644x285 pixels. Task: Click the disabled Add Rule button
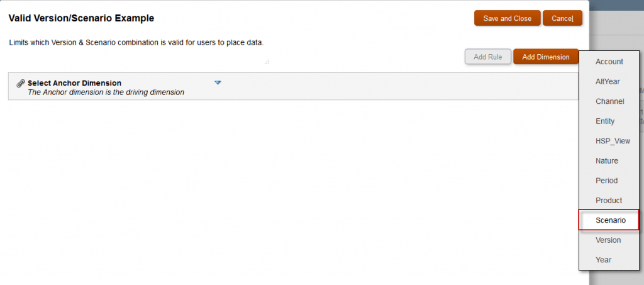(488, 57)
